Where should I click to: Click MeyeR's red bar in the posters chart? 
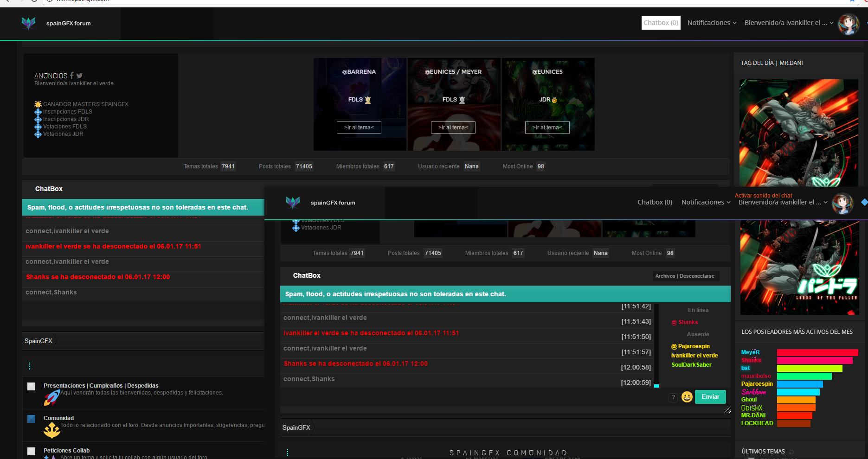coord(817,352)
